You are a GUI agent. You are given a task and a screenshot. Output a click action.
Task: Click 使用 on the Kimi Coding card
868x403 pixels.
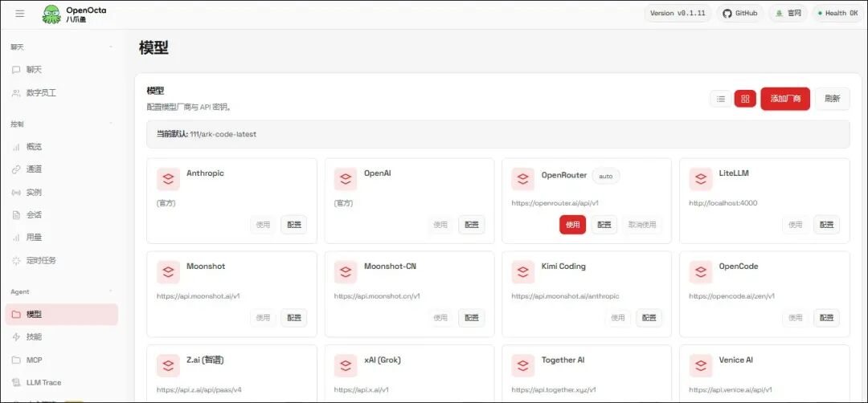pos(618,318)
